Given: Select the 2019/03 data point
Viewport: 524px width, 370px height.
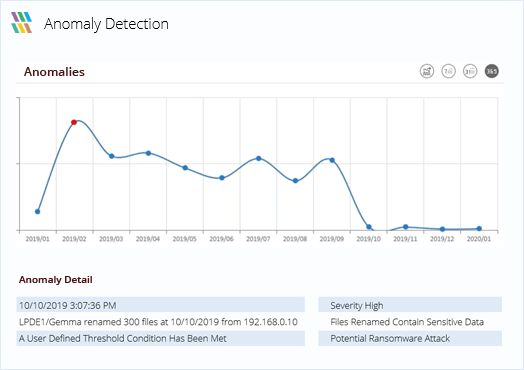Looking at the screenshot, I should (x=112, y=156).
